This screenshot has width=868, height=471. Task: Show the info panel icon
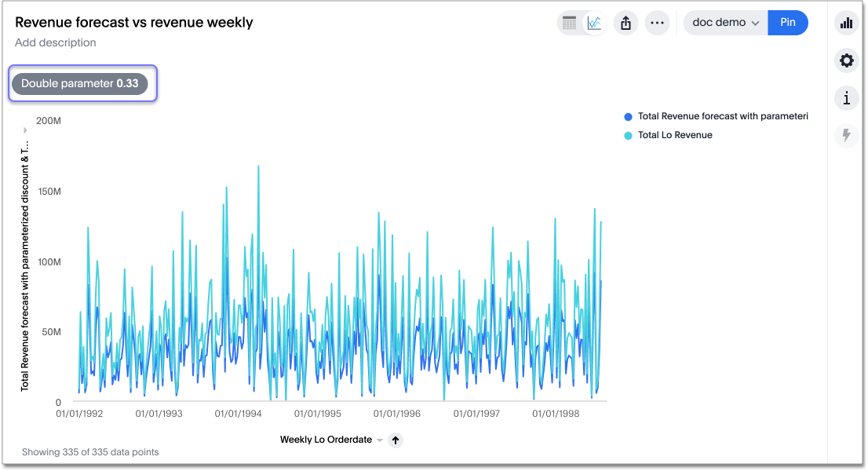click(846, 98)
